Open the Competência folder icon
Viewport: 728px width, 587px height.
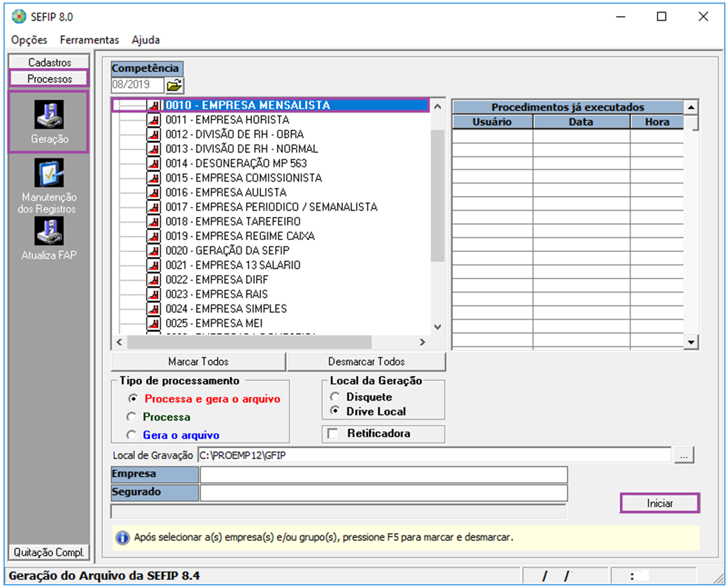[174, 85]
